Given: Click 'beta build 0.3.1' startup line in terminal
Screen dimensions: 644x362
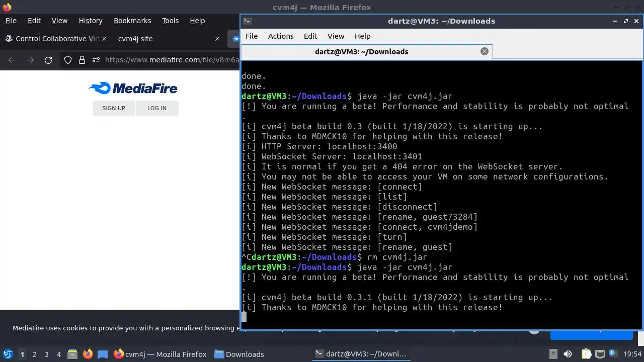Looking at the screenshot, I should [x=397, y=297].
